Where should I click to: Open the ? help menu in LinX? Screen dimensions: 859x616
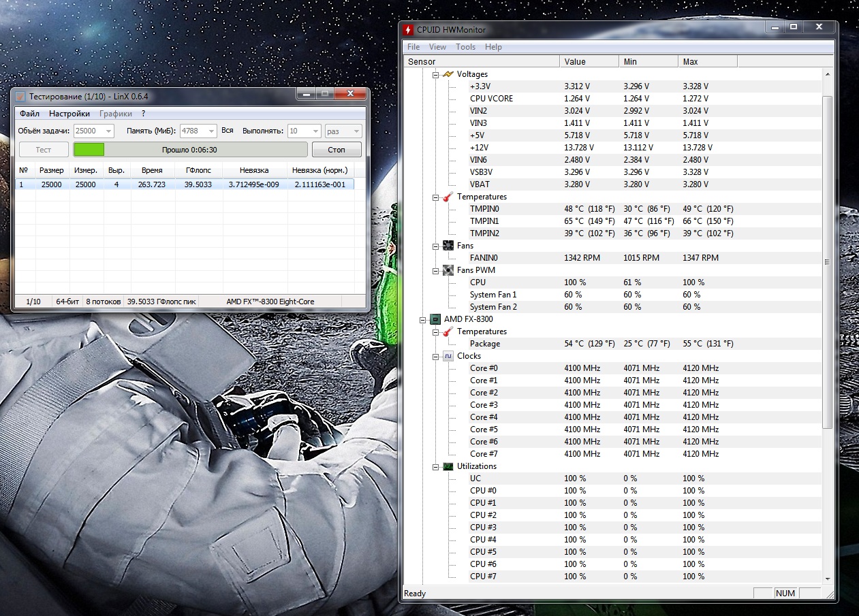click(x=144, y=114)
